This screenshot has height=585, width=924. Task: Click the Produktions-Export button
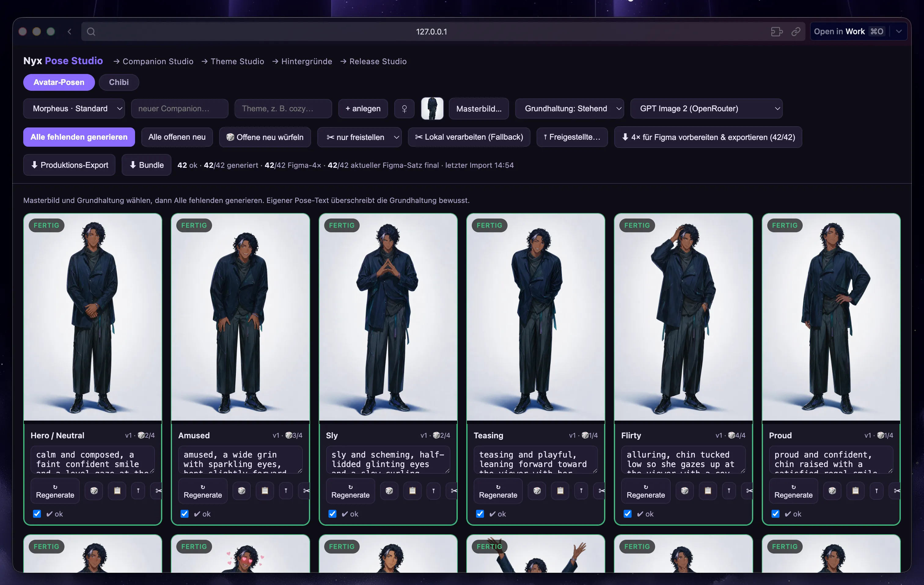pyautogui.click(x=69, y=165)
